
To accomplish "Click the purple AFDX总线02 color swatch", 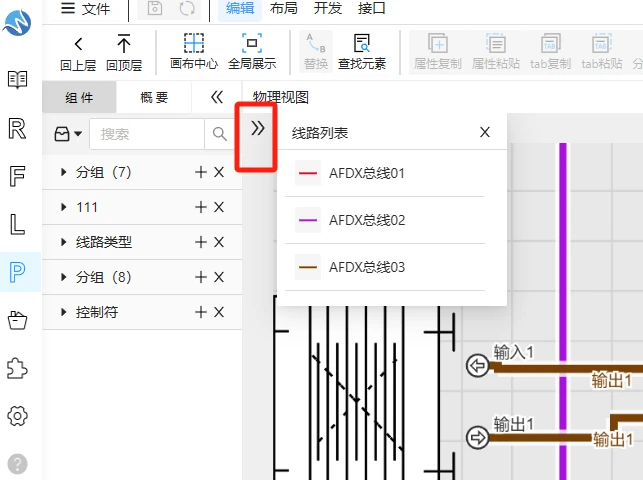I will [x=308, y=220].
